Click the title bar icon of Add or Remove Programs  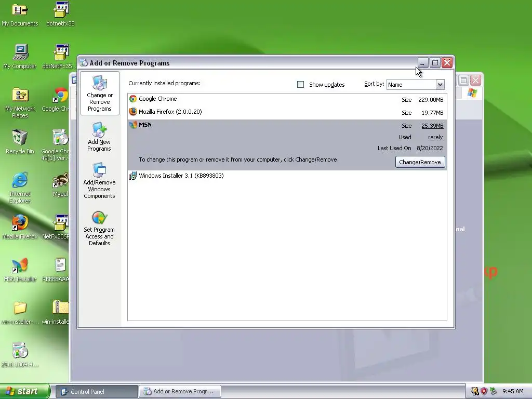[84, 63]
